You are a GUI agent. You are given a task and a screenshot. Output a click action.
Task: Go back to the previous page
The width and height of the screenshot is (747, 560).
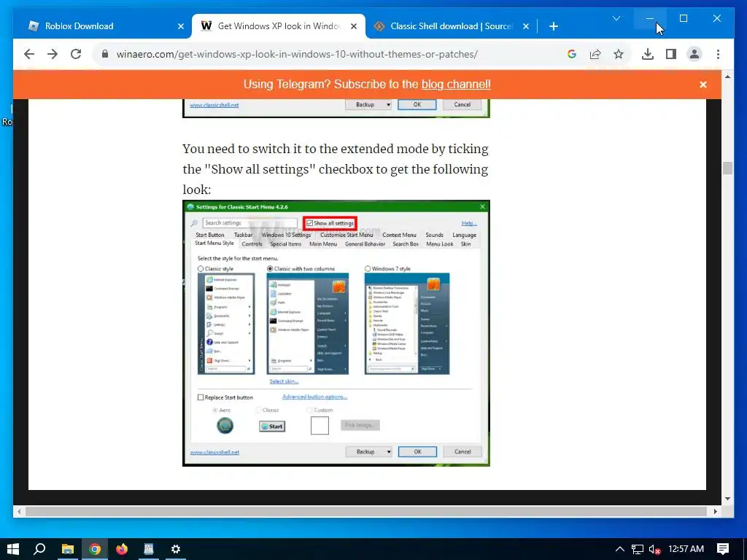[x=29, y=54]
